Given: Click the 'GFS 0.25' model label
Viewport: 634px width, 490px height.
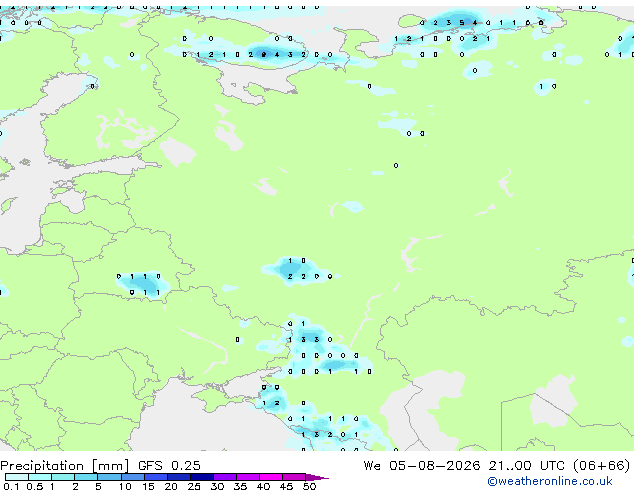Looking at the screenshot, I should [169, 466].
